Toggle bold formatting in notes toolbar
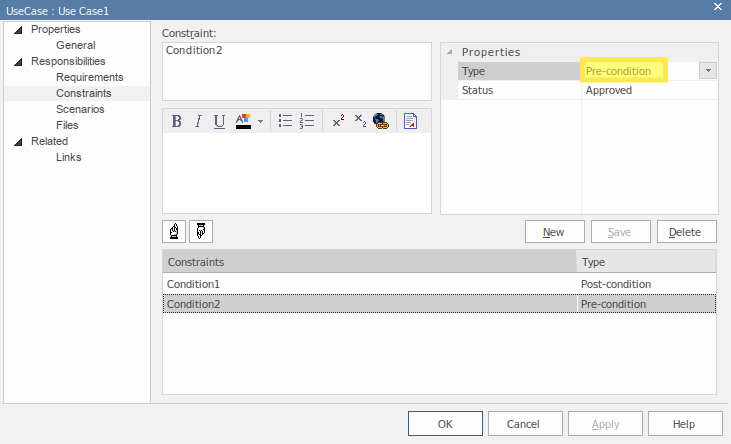 coord(177,121)
